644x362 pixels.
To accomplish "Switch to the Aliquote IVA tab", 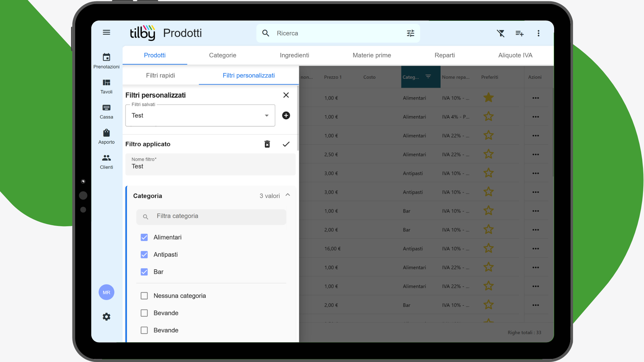I will tap(515, 55).
